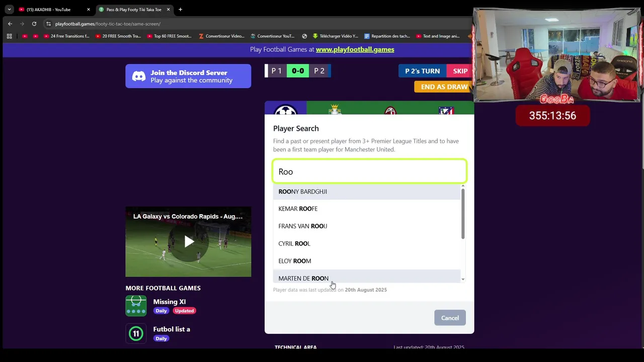Click END AS DRAW button

444,86
